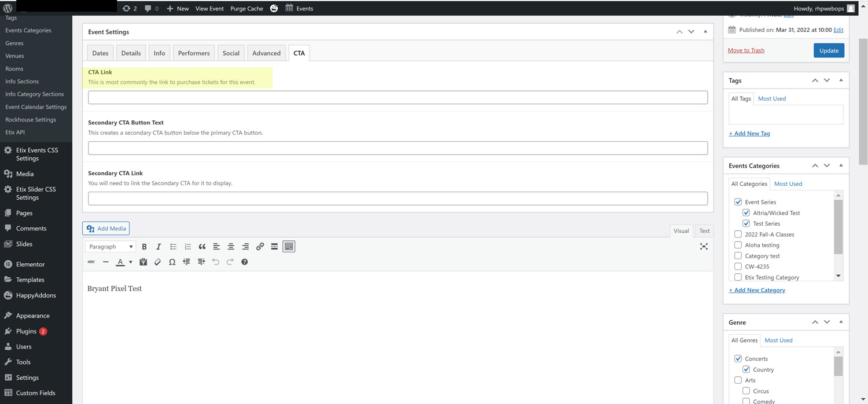Open the keyboard shortcuts help icon
The height and width of the screenshot is (404, 868).
pyautogui.click(x=244, y=262)
